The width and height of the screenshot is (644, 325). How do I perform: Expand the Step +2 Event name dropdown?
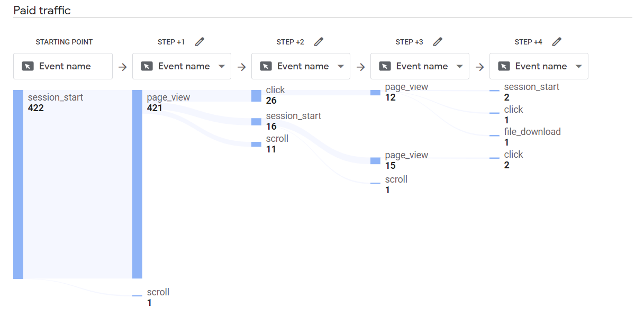click(x=341, y=67)
